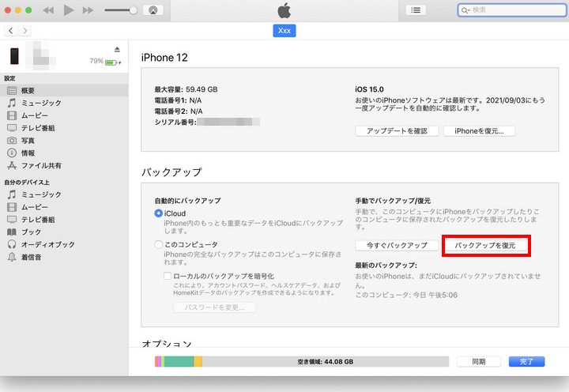Click the iPhone device thumbnail
Image resolution: width=569 pixels, height=392 pixels.
coord(14,56)
